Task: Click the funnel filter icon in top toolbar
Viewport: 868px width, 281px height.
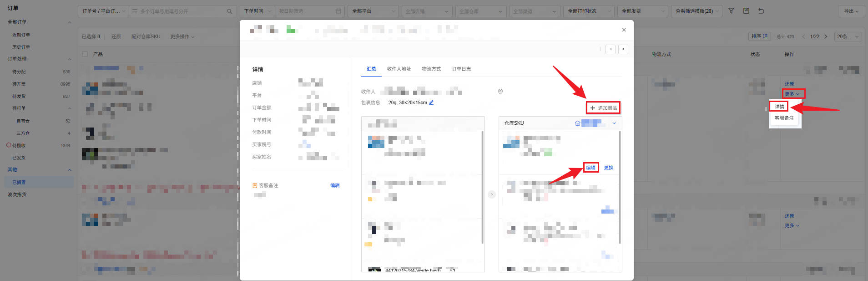Action: click(731, 11)
